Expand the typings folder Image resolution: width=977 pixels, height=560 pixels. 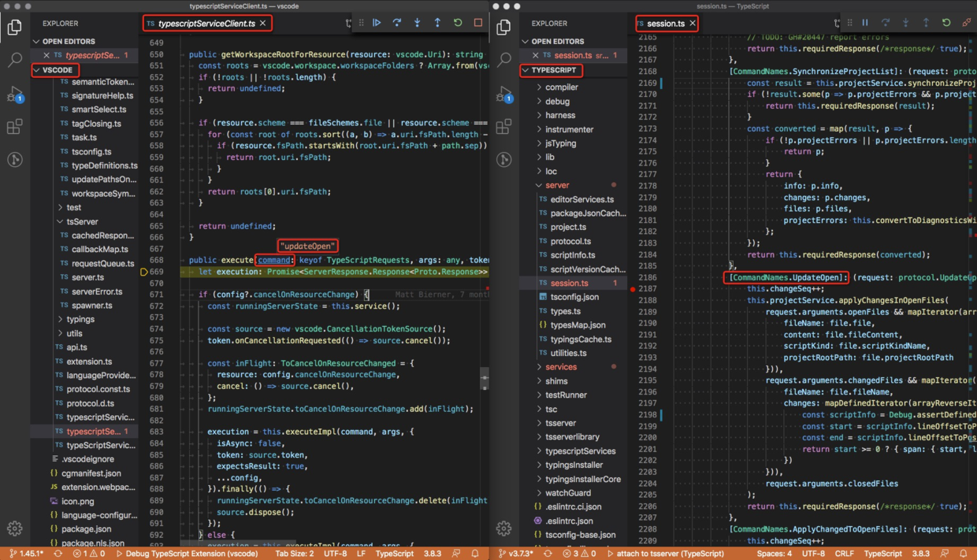pyautogui.click(x=80, y=319)
